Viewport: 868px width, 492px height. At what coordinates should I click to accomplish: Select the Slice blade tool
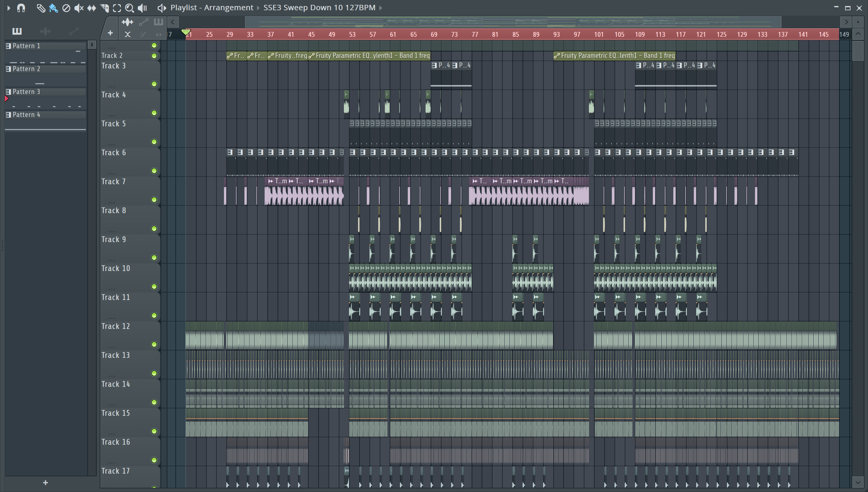(104, 8)
